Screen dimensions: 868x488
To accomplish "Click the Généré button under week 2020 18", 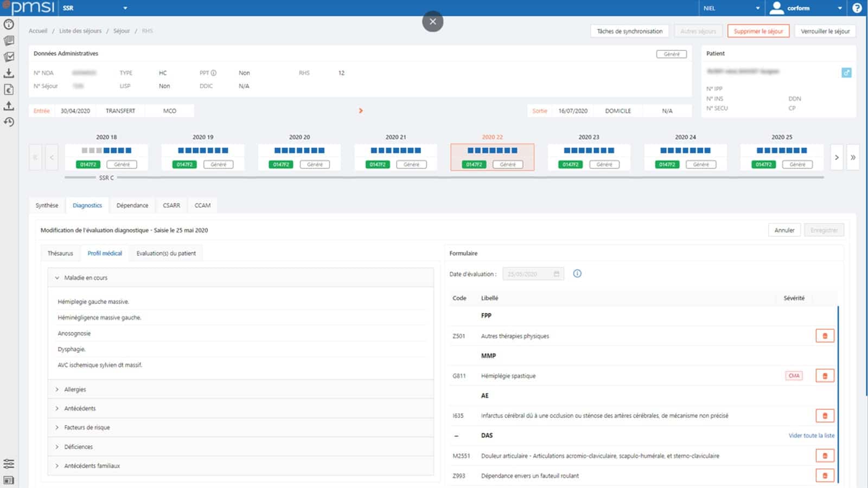I will [x=122, y=164].
